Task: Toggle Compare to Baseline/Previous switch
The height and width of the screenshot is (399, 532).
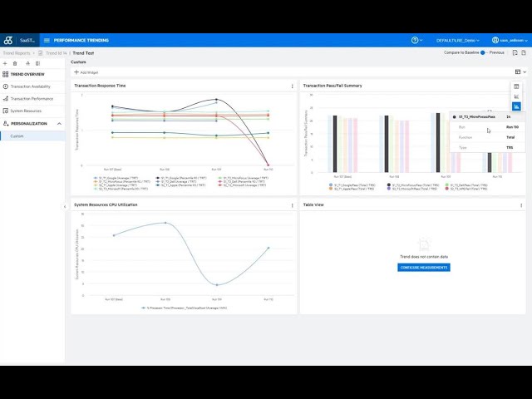Action: click(x=482, y=52)
